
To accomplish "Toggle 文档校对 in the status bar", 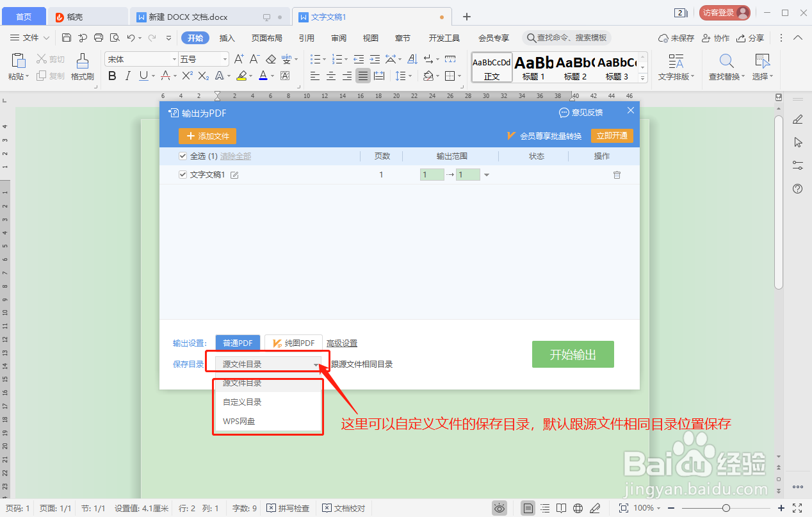I will coord(344,508).
